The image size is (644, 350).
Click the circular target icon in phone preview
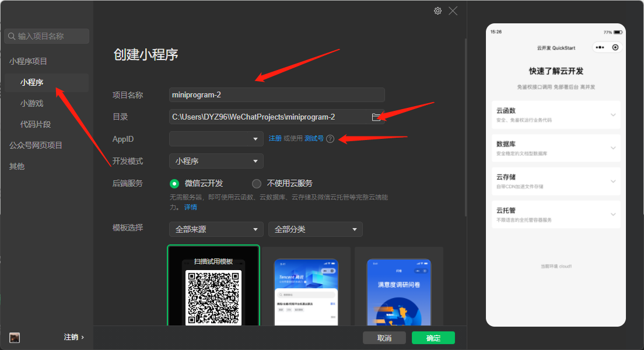pyautogui.click(x=615, y=47)
